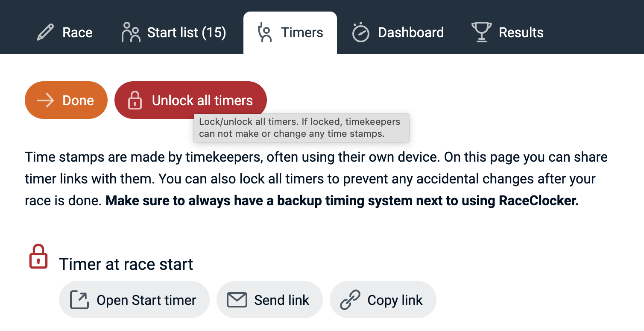Click the "Timer at race start" heading
Screen dimensions: 644x331
(x=126, y=264)
